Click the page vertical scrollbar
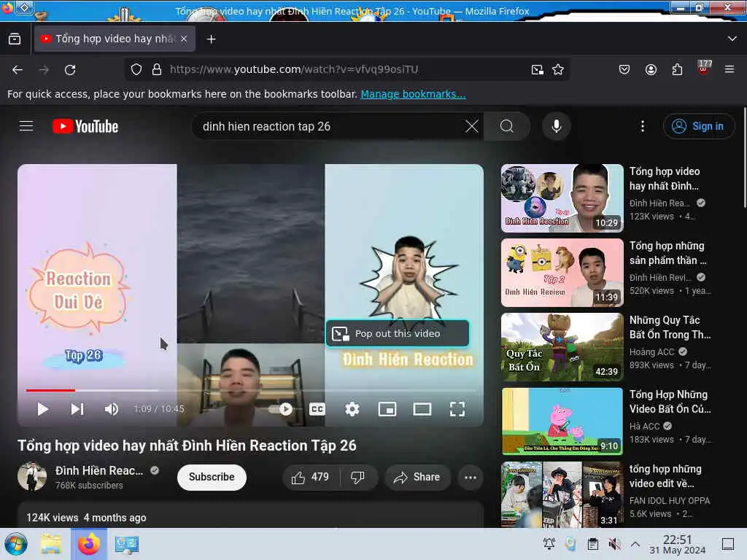 (744, 157)
